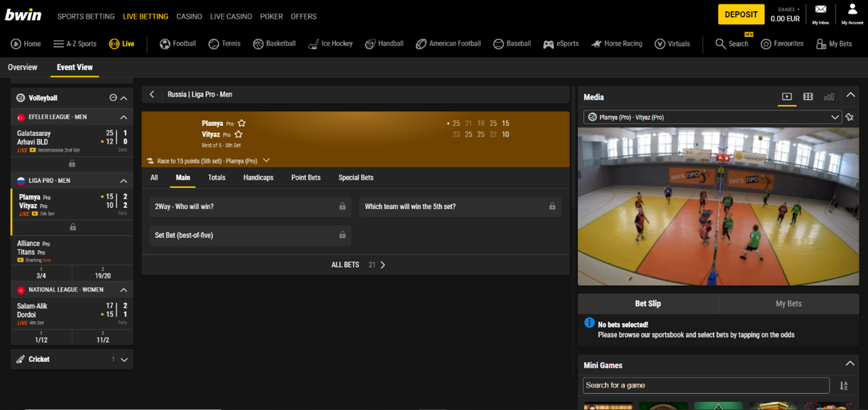Open Poker menu

coord(271,16)
